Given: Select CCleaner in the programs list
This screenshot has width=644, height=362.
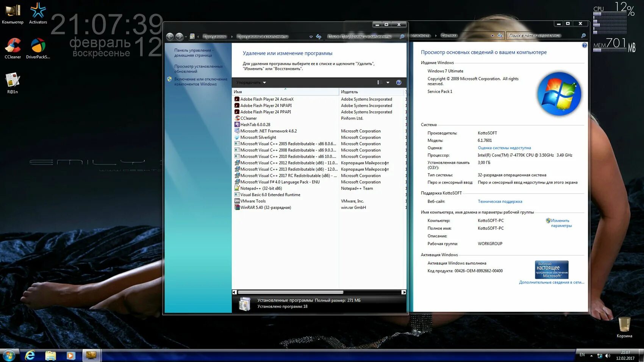Looking at the screenshot, I should (319, 118).
